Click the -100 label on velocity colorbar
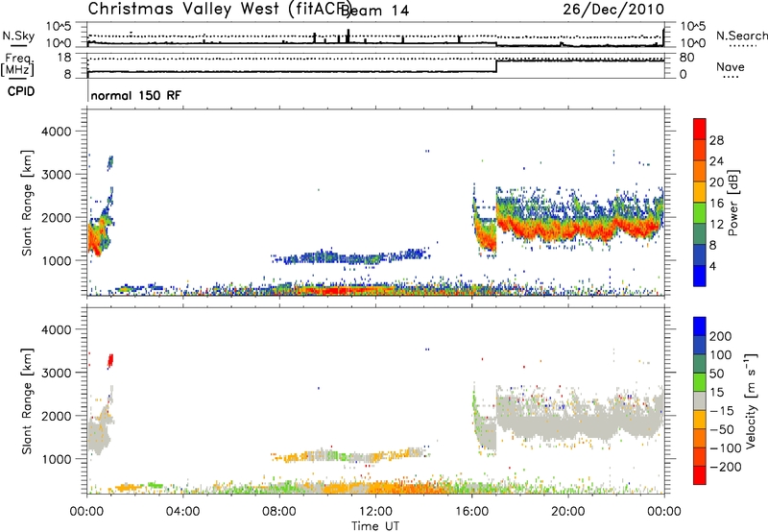 (725, 448)
